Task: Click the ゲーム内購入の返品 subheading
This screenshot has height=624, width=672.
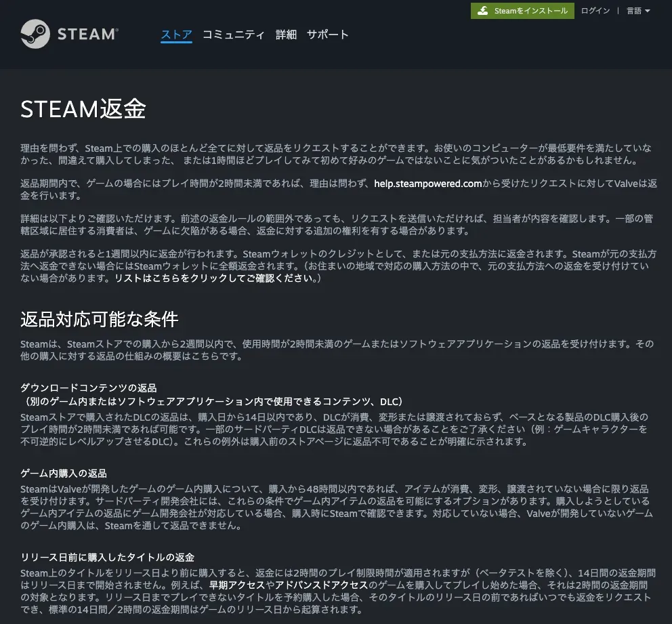Action: coord(64,473)
